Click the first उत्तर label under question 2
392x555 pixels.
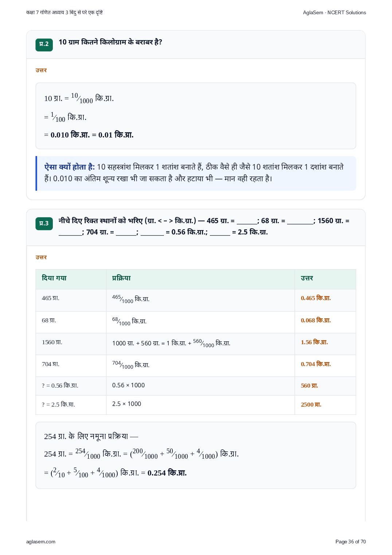tap(41, 70)
